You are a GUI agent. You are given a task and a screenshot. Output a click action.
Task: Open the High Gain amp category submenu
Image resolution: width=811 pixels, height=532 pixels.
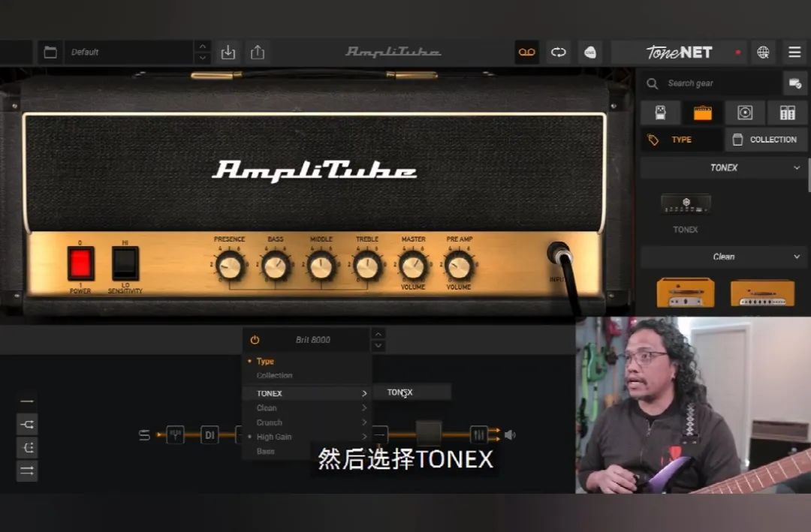click(x=307, y=437)
